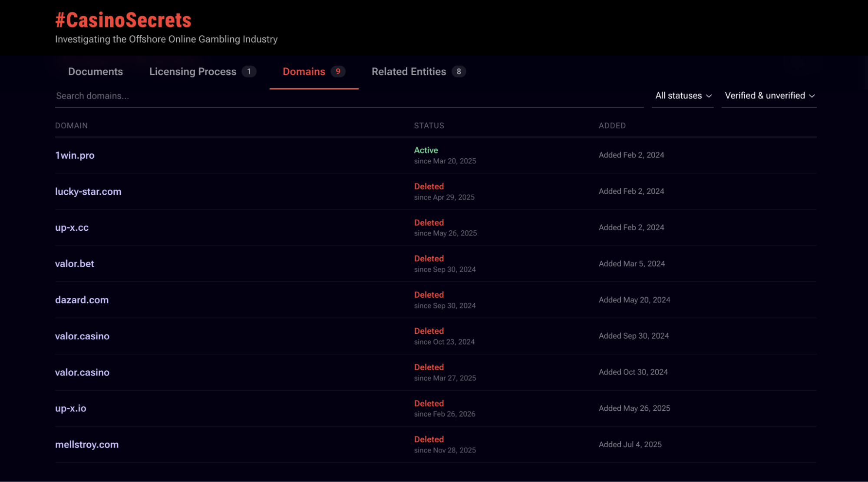Open the Verified & unverified dropdown
Screen dimensions: 868x482
tap(769, 96)
